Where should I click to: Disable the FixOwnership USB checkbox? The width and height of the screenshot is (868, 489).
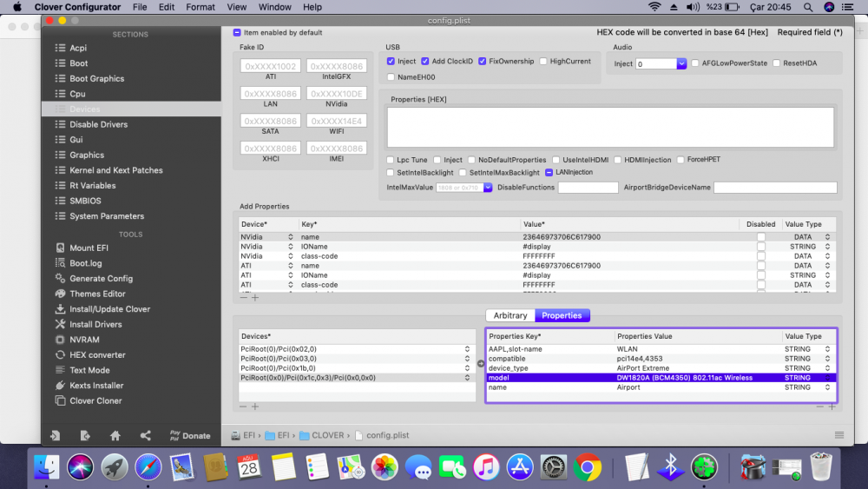[x=483, y=62]
